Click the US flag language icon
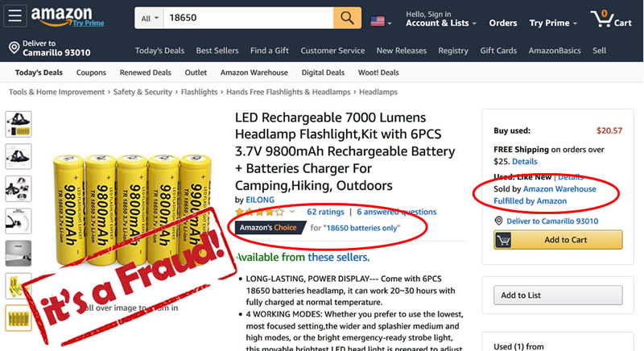 tap(378, 21)
